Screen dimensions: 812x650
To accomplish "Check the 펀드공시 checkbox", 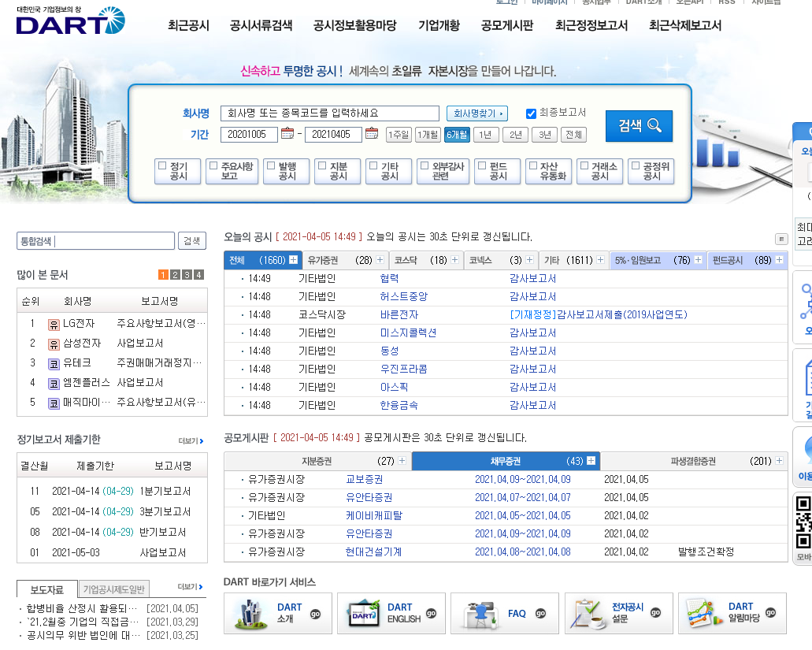I will [482, 165].
